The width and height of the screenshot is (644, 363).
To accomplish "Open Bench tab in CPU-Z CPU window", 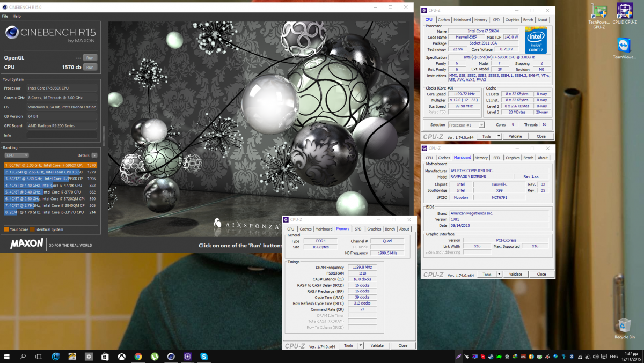I will 529,20.
